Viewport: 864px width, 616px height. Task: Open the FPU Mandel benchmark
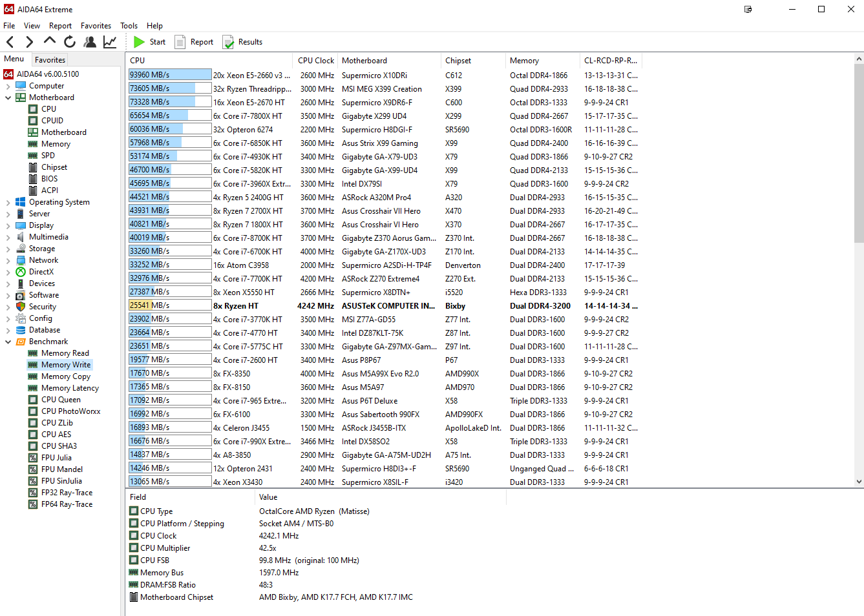(62, 469)
